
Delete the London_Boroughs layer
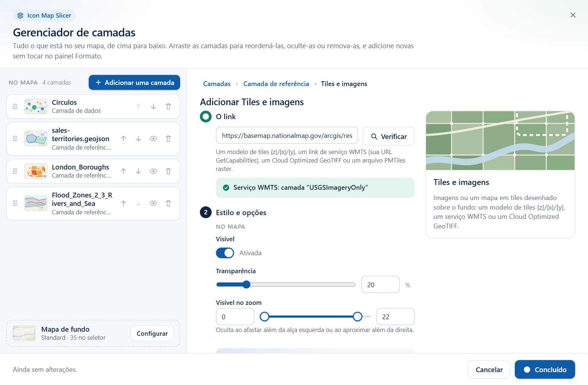click(x=168, y=171)
